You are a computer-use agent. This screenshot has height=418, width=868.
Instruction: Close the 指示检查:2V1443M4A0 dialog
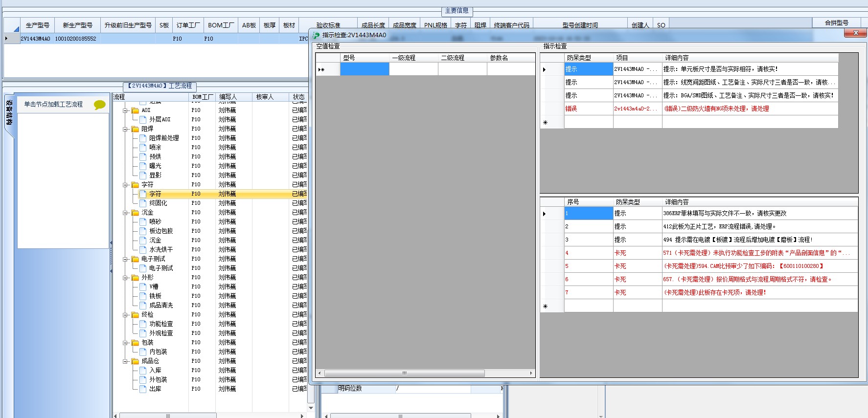coord(855,33)
